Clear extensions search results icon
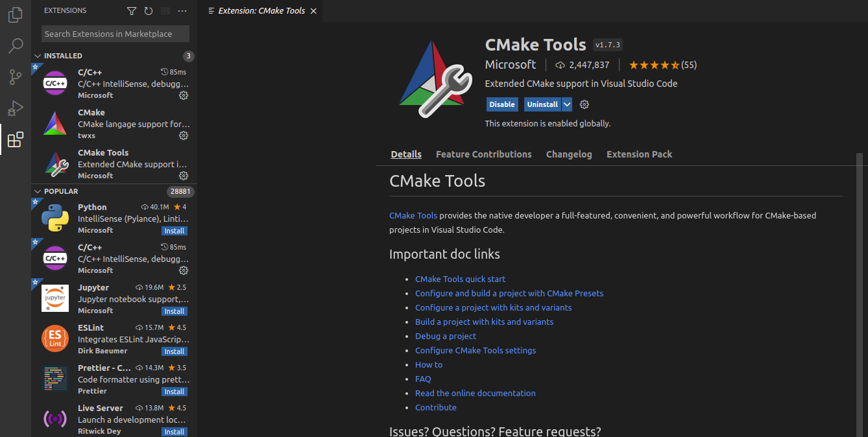868x437 pixels. 165,11
